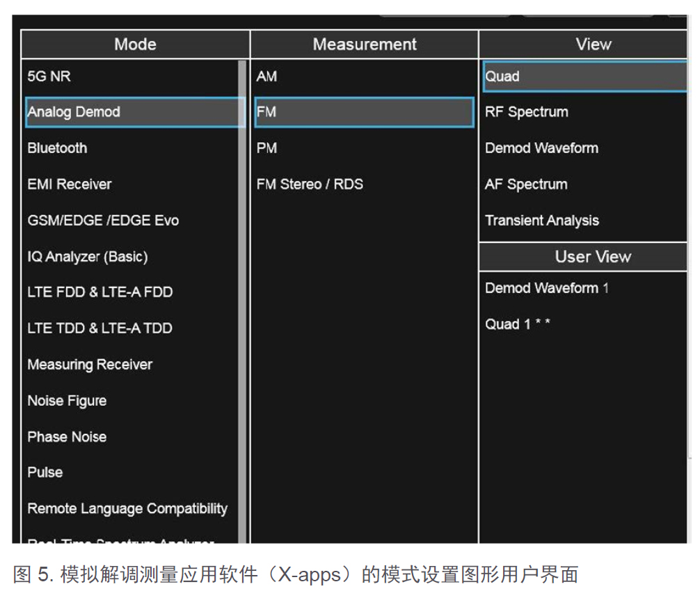Select LTE FDD & LTE-A FDD mode

coord(100,292)
